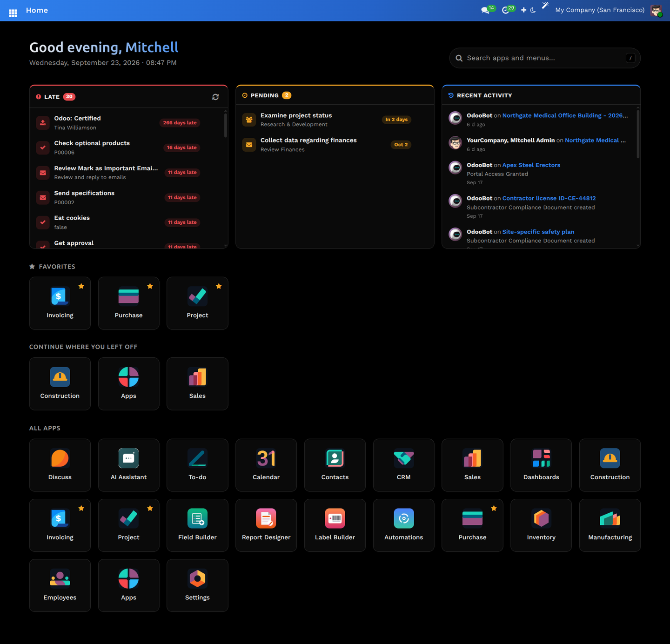Open the apps grid menu icon
This screenshot has width=670, height=644.
[13, 13]
